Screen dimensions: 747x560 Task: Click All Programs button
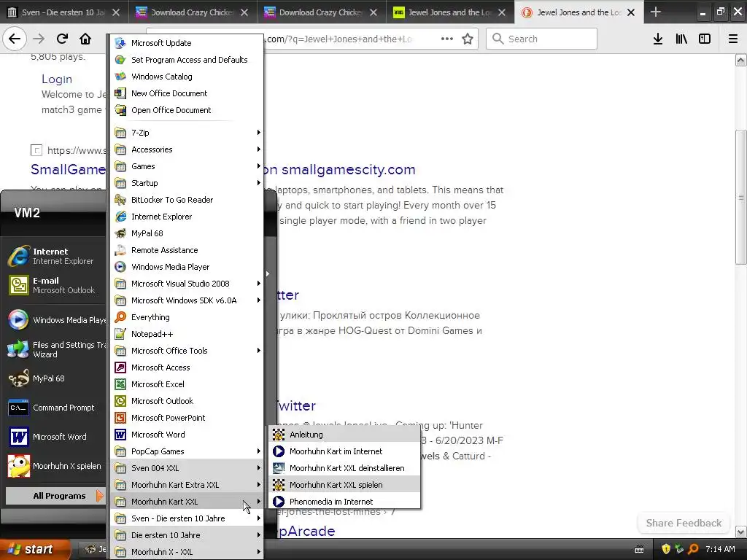(54, 496)
